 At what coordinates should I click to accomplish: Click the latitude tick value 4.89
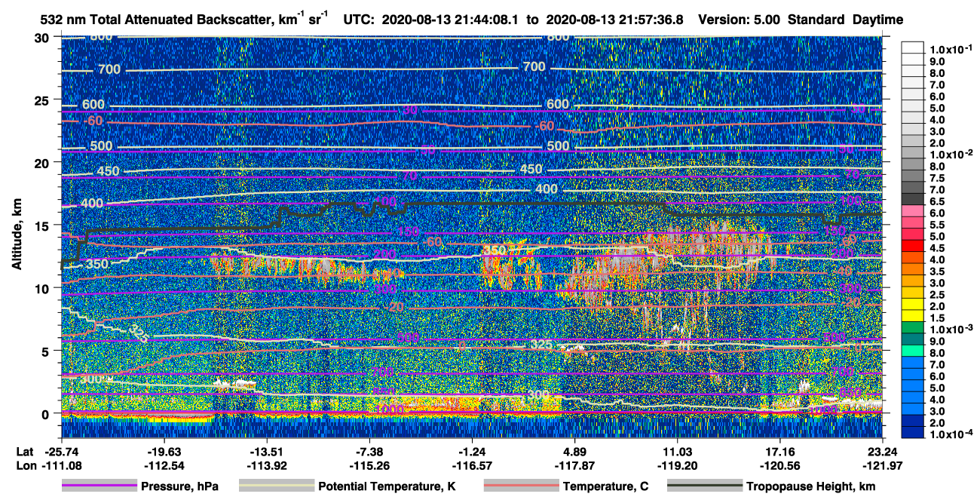(x=575, y=451)
